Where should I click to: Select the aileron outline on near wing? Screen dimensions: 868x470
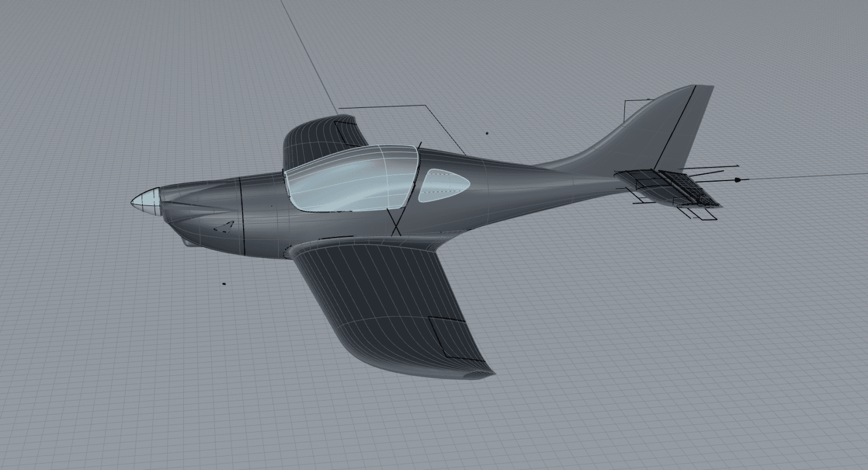[x=448, y=336]
